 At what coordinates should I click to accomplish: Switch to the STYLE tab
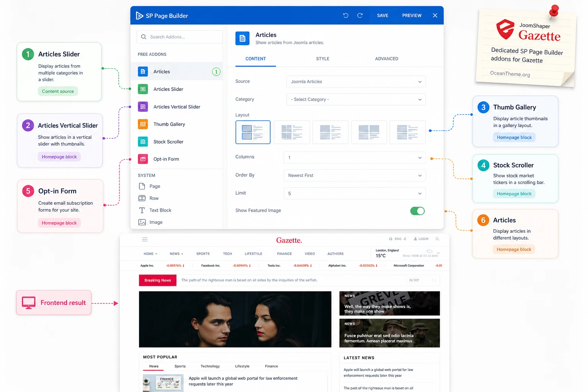pyautogui.click(x=323, y=59)
